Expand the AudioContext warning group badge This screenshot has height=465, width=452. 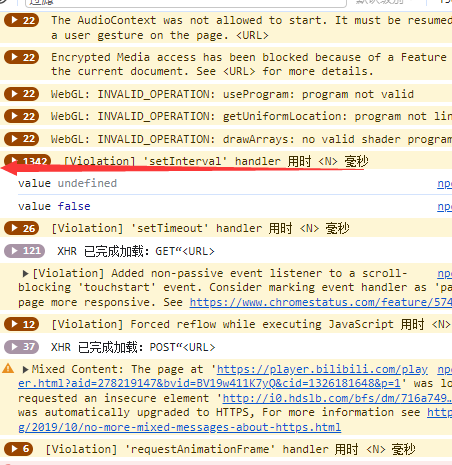click(21, 20)
